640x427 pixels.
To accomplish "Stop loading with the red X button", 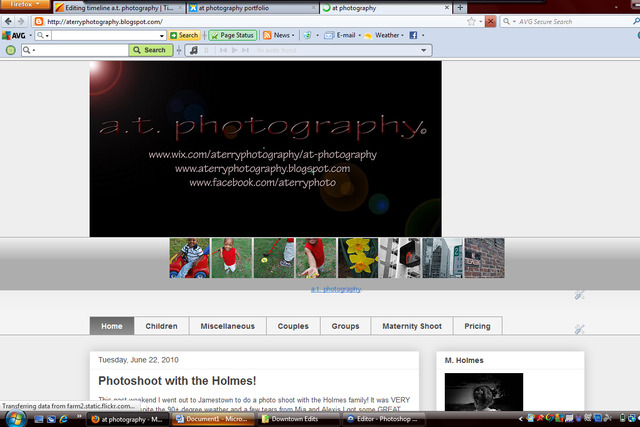I will [x=491, y=21].
